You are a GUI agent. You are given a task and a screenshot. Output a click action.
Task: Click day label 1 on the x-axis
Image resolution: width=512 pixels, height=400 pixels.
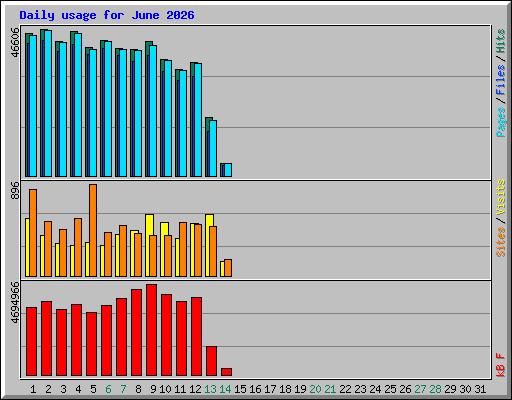click(33, 389)
